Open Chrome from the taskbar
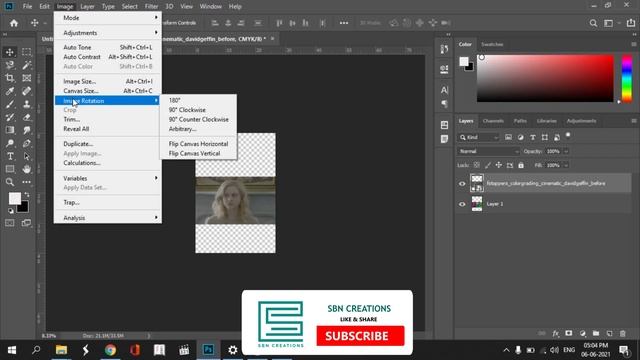The height and width of the screenshot is (360, 640). coord(110,350)
